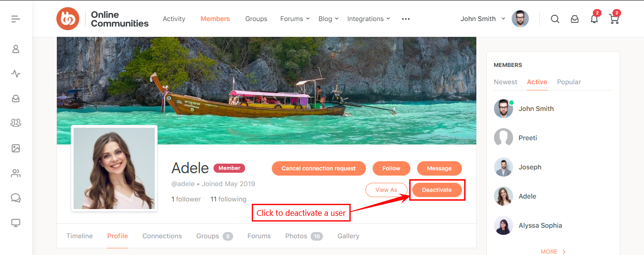Open Adele in the members list
Screen dimensions: 644x255
pos(527,196)
